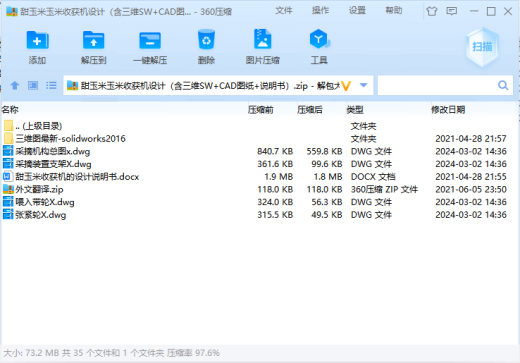Open the 操作 menu

[x=320, y=11]
